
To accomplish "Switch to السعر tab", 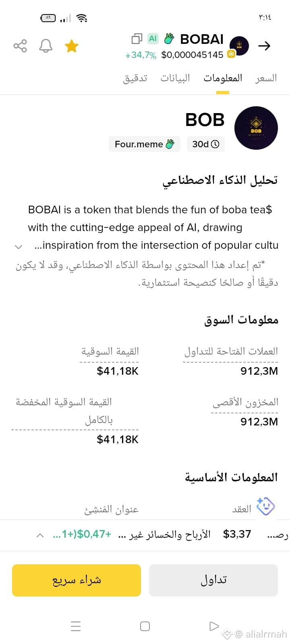I will point(266,78).
